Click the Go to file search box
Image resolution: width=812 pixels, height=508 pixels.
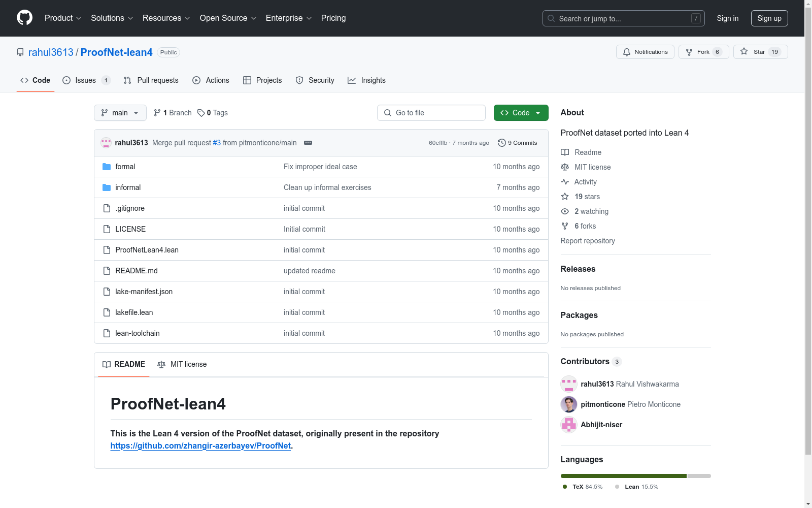431,113
